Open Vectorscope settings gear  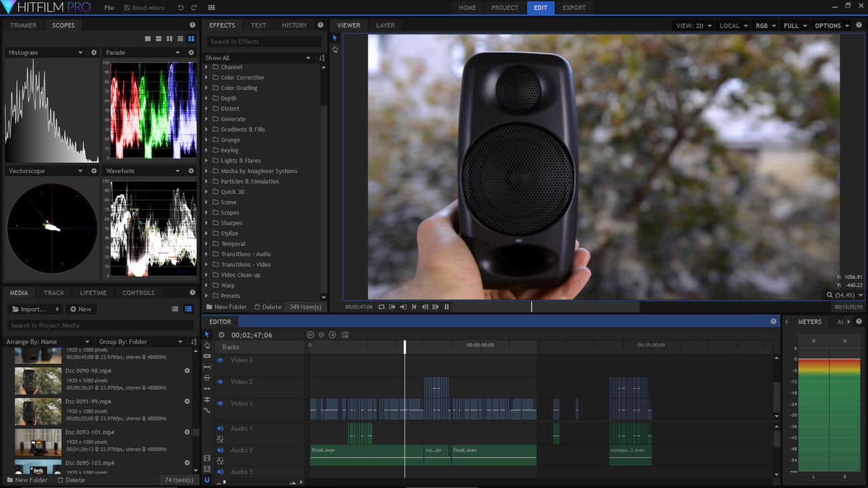94,171
